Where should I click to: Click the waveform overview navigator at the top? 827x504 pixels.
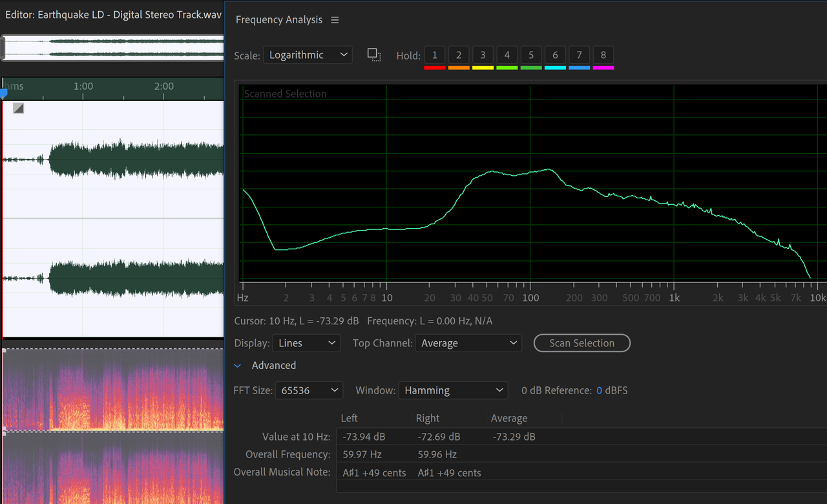click(113, 48)
